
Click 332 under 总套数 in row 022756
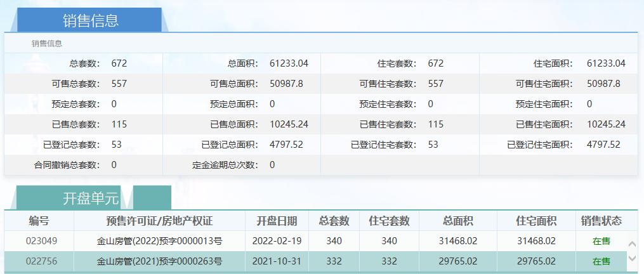click(334, 261)
